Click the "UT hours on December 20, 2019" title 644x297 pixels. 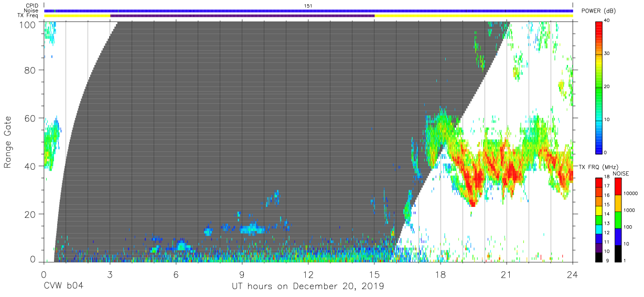click(x=308, y=287)
